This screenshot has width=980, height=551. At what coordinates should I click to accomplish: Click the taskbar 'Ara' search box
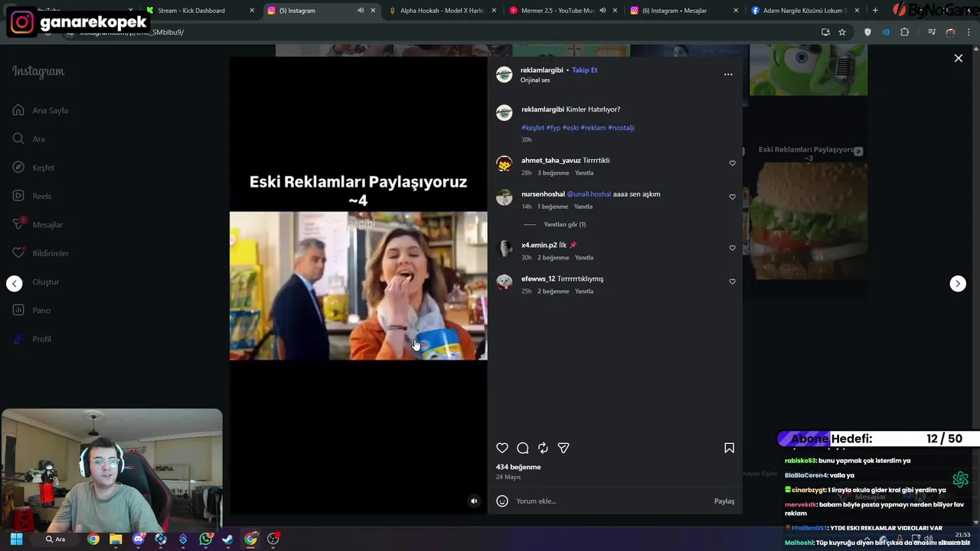point(56,540)
